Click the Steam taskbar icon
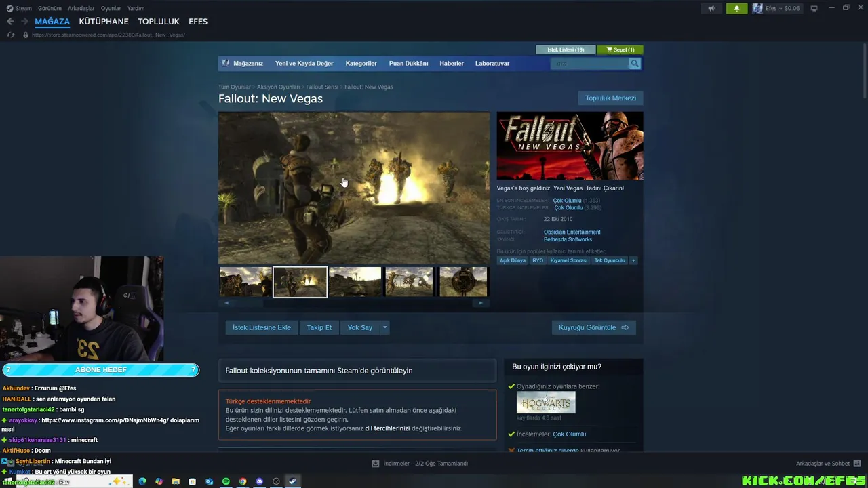The image size is (868, 488). 292,481
